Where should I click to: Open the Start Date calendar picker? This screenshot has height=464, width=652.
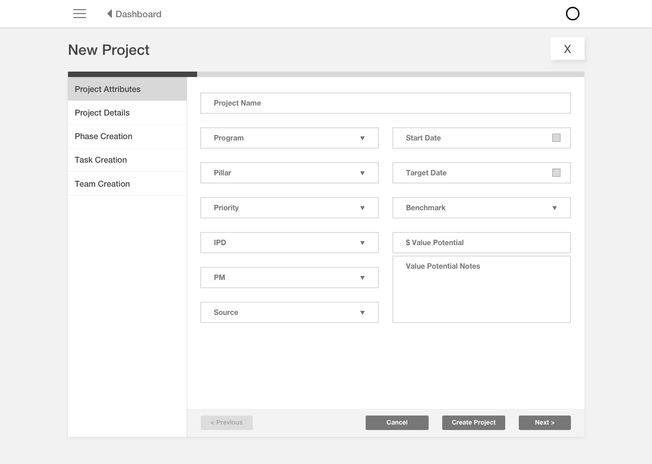tap(556, 138)
